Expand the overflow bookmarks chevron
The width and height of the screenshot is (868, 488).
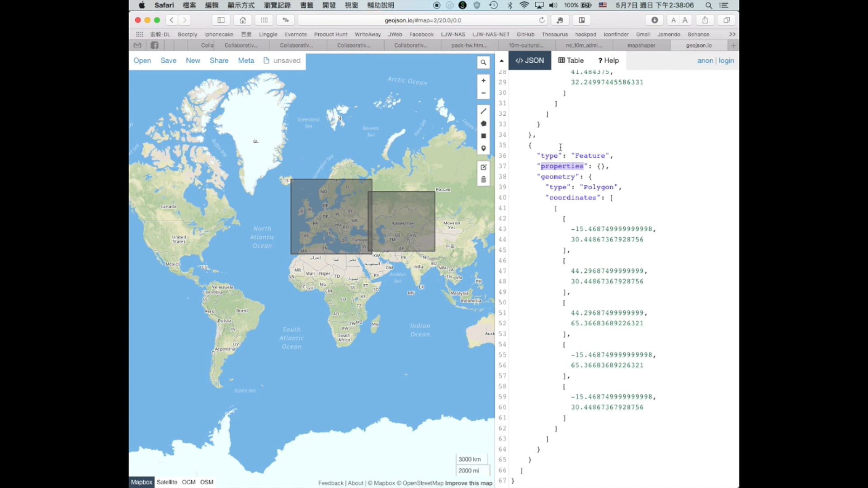click(731, 34)
